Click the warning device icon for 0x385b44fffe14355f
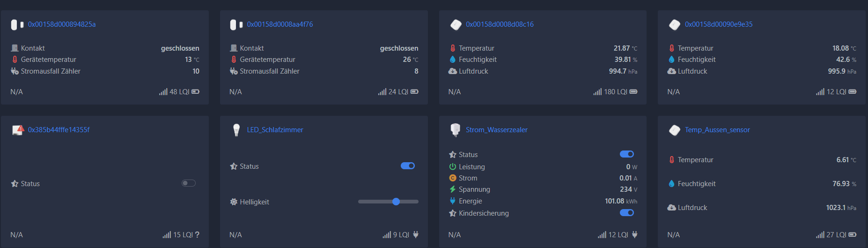Viewport: 868px width, 248px height. click(18, 130)
